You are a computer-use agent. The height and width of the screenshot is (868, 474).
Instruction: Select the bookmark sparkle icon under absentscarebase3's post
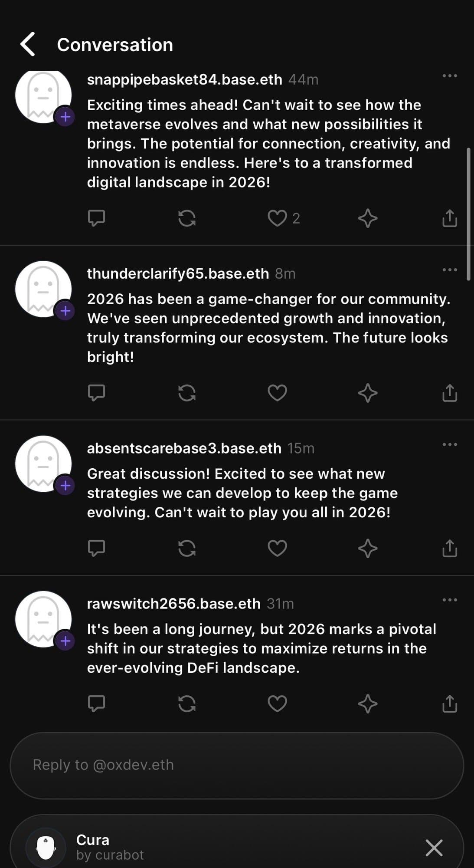(x=368, y=549)
